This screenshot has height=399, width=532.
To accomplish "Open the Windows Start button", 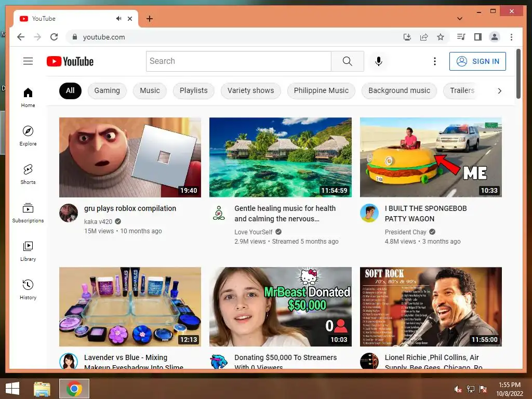I will [12, 389].
